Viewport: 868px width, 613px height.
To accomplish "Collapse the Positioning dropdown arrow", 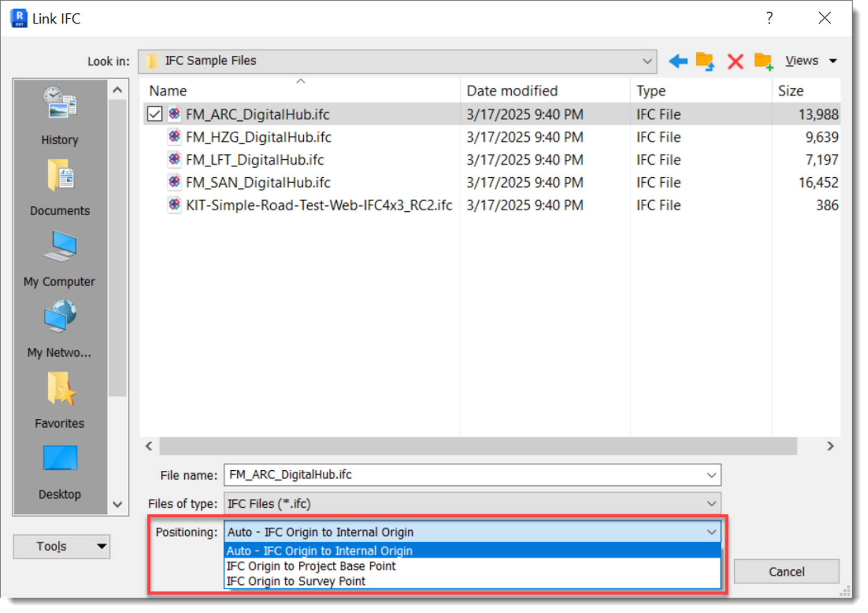I will [x=711, y=532].
